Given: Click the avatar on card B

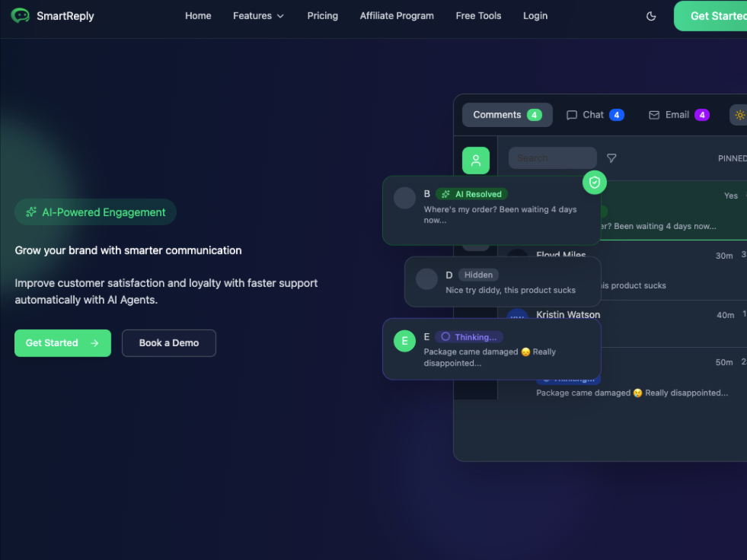Looking at the screenshot, I should pos(404,198).
